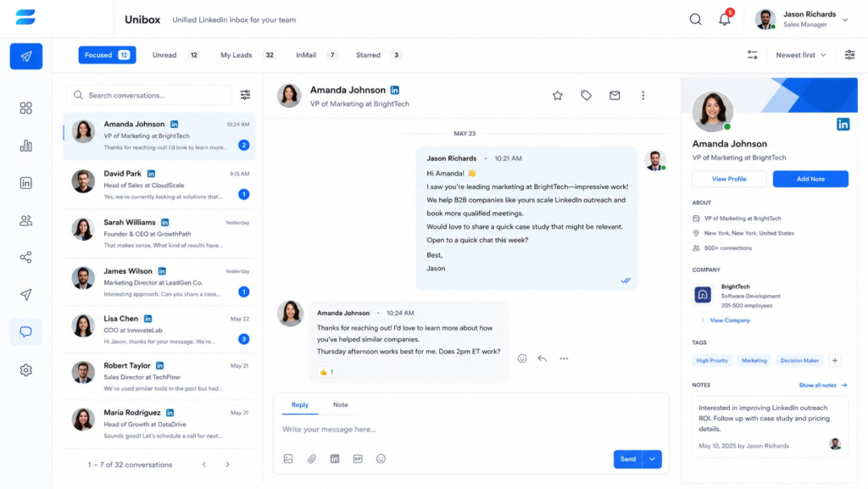Image resolution: width=868 pixels, height=489 pixels.
Task: Click the tag icon in conversation header
Action: point(587,96)
